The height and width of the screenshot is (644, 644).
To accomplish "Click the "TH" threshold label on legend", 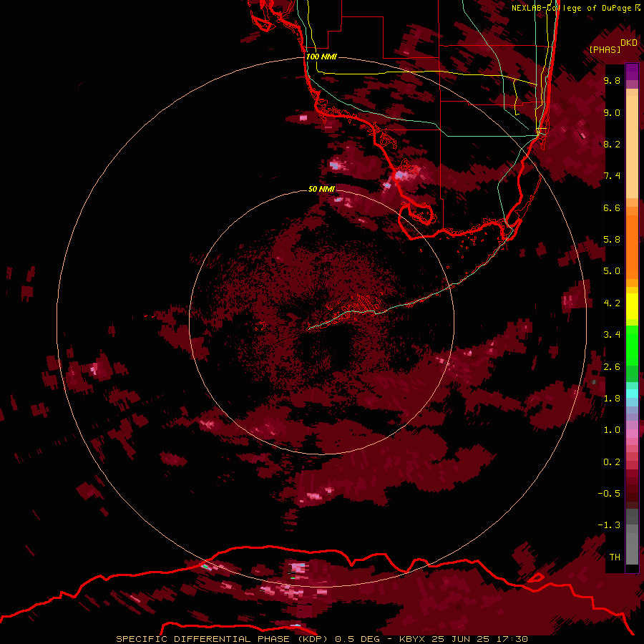I will [x=615, y=557].
